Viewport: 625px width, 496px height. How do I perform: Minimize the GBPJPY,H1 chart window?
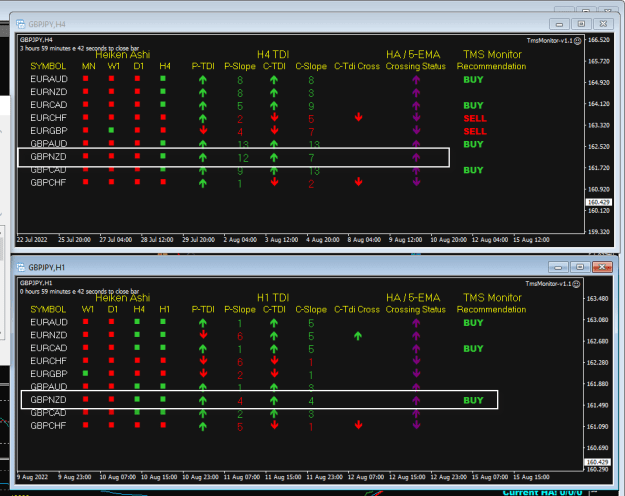[x=558, y=267]
